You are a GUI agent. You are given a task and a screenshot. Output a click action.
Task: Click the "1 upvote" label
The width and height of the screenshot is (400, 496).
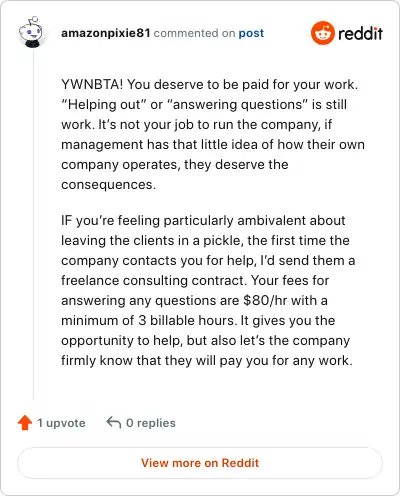[61, 423]
